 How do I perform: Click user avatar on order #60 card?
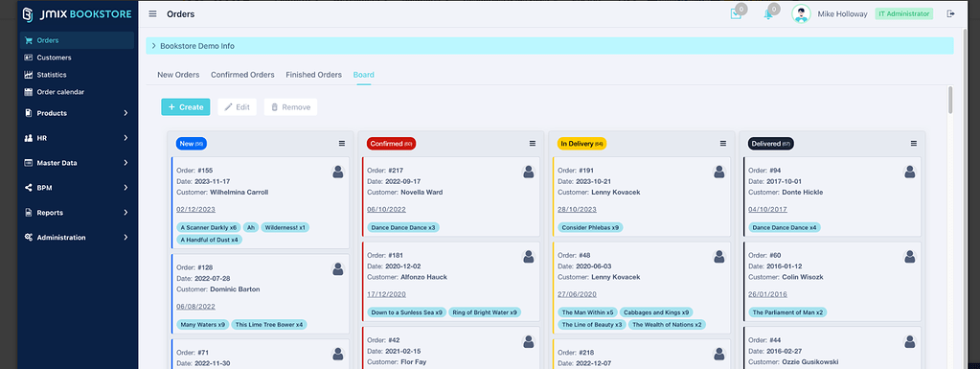[910, 257]
